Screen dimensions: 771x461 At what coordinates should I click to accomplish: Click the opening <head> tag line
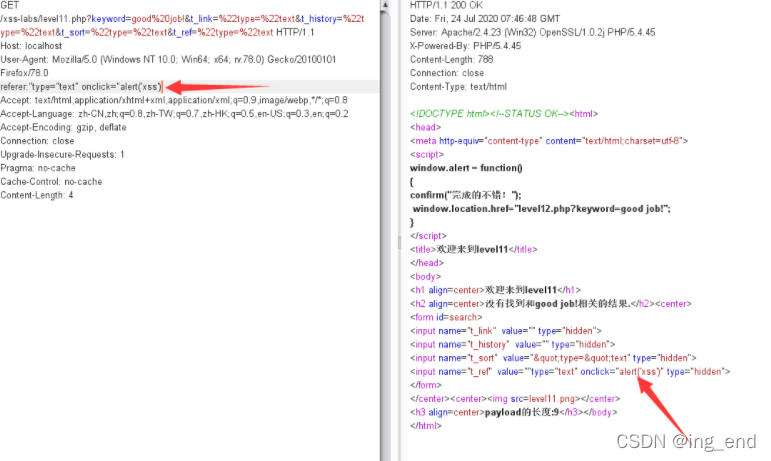pyautogui.click(x=425, y=127)
